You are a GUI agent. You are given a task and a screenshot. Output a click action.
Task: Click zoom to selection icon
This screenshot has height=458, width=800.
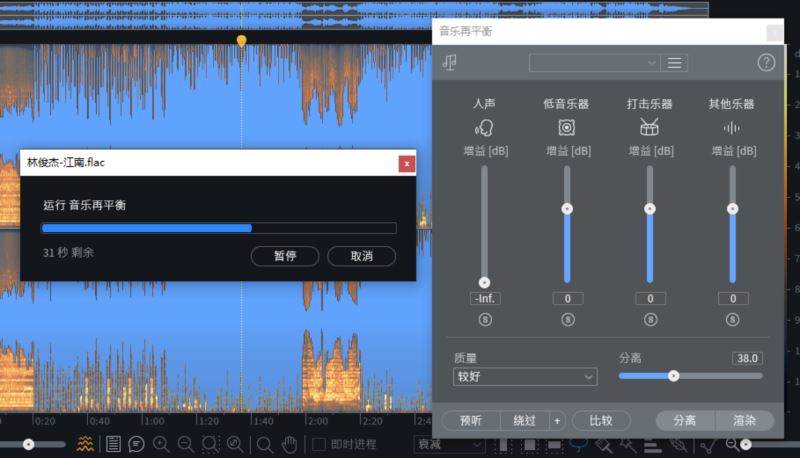[210, 444]
